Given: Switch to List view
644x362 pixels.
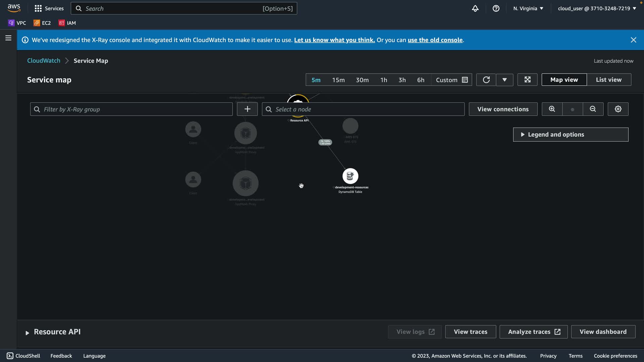Looking at the screenshot, I should [608, 80].
